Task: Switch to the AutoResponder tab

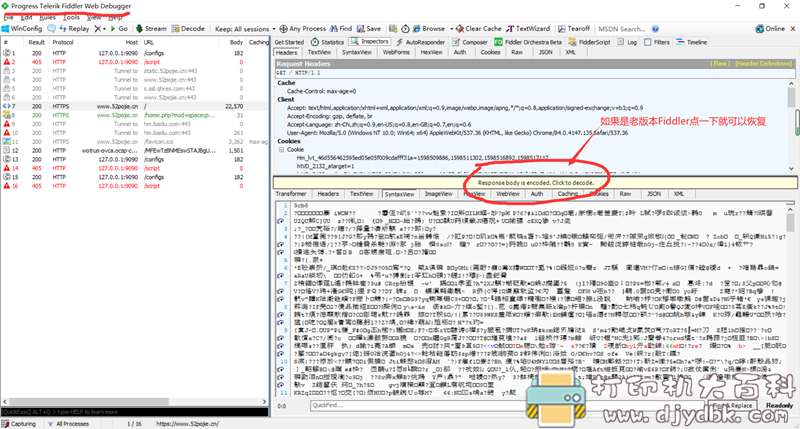Action: 420,42
